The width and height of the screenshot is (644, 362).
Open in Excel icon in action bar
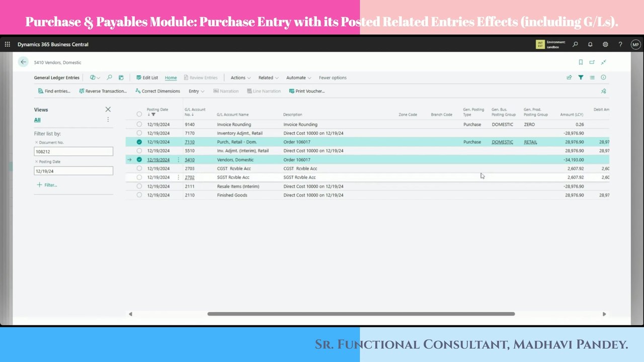(121, 77)
